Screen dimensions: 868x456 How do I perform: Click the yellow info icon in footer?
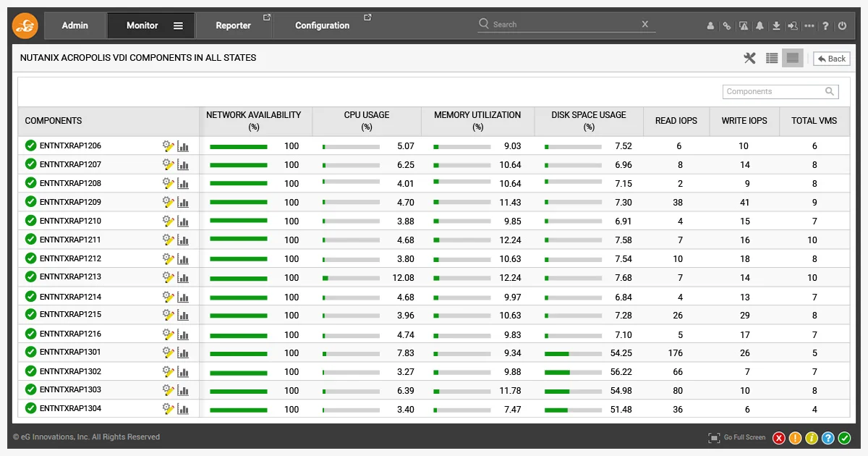click(x=812, y=438)
